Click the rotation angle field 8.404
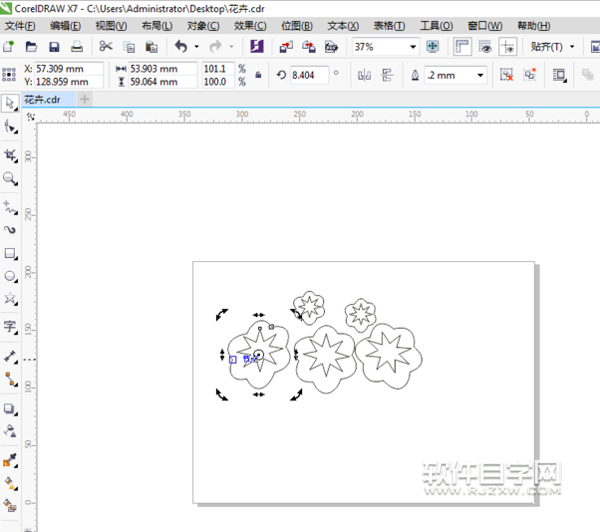This screenshot has height=532, width=600. tap(308, 75)
